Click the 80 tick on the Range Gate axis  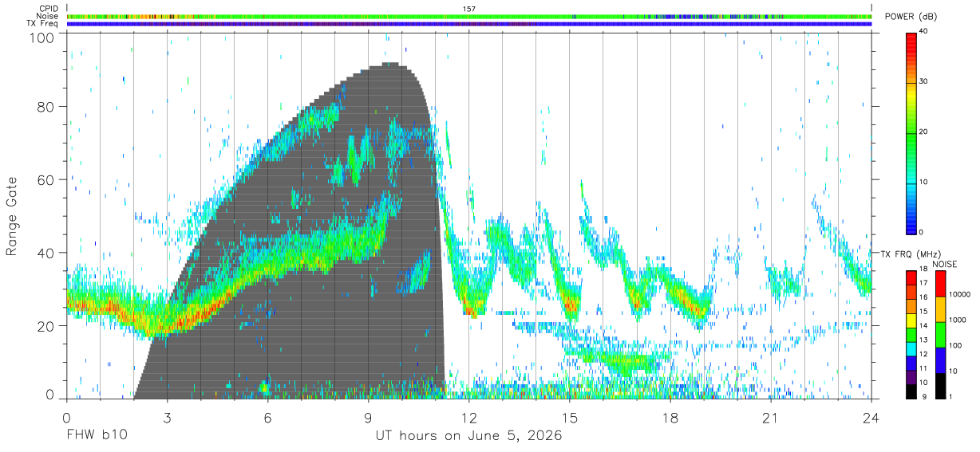tap(47, 107)
